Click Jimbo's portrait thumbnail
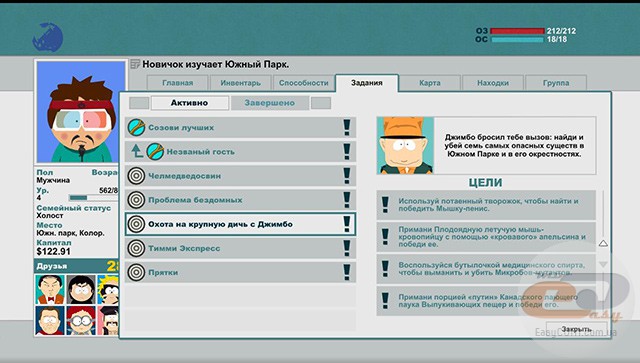Viewport: 640px width, 363px height. 405,146
